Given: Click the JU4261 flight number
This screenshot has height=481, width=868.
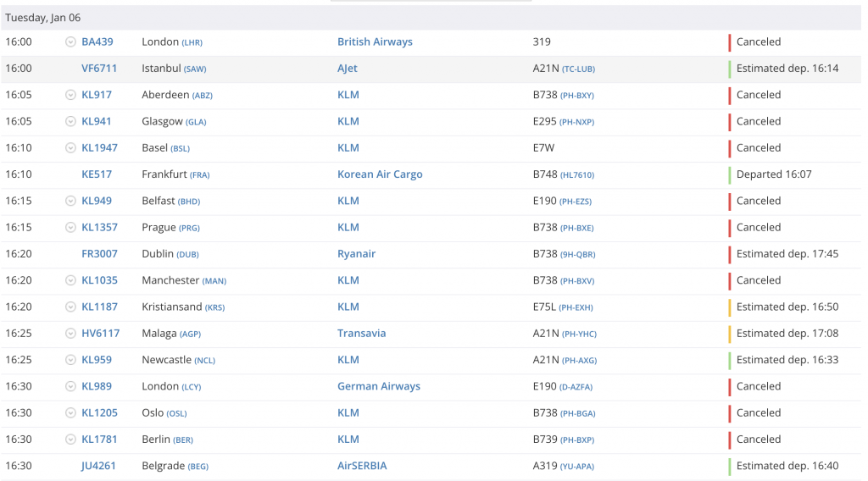Looking at the screenshot, I should [x=98, y=466].
